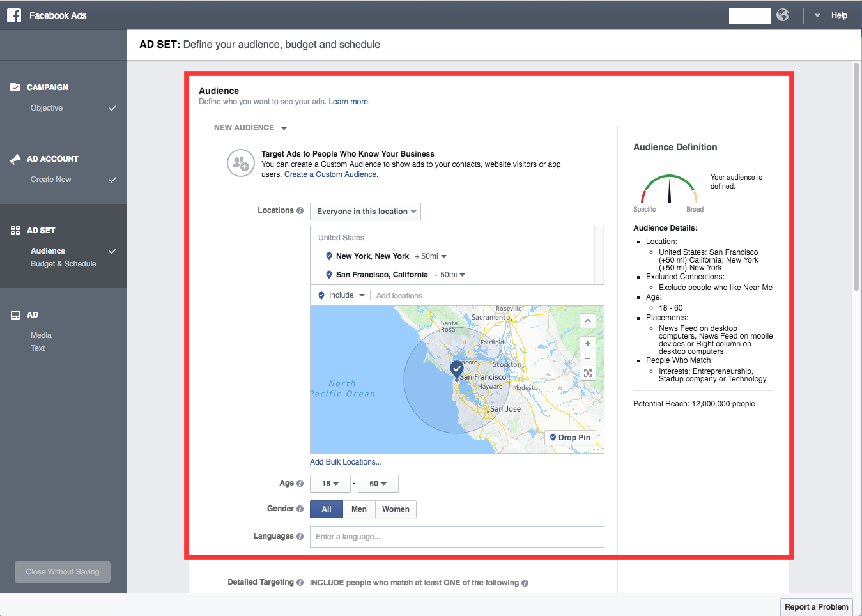Open the globe notifications icon
Viewport: 862px width, 616px height.
(x=783, y=15)
